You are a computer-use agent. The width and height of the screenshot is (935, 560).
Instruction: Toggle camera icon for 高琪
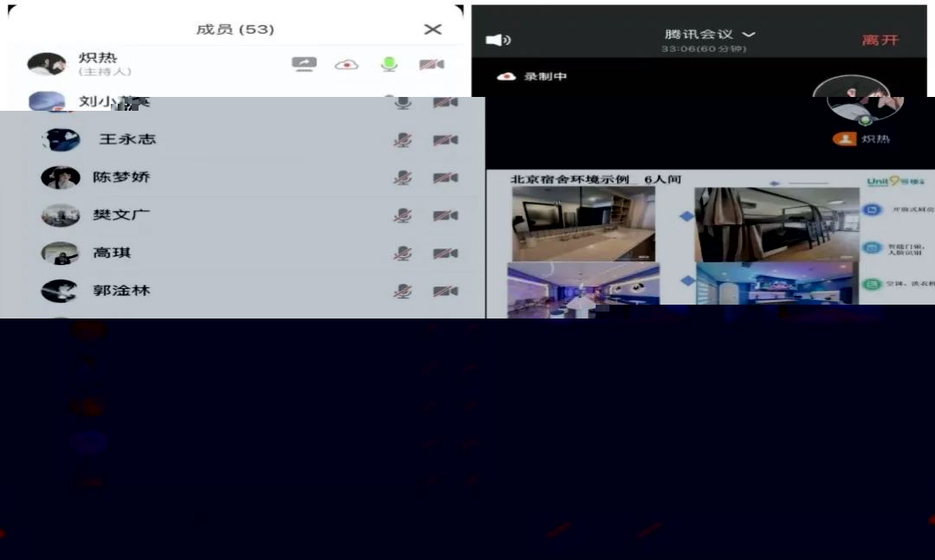tap(446, 254)
